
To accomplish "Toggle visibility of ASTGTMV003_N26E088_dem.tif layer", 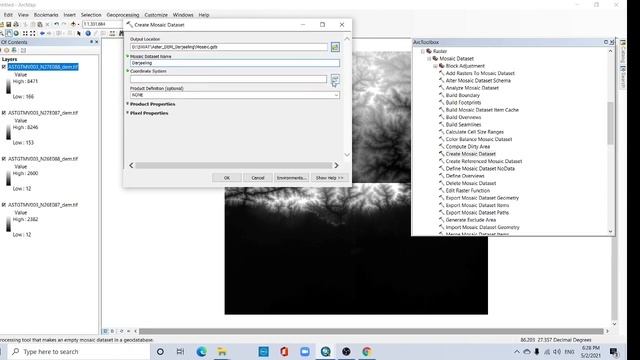I will point(4,159).
